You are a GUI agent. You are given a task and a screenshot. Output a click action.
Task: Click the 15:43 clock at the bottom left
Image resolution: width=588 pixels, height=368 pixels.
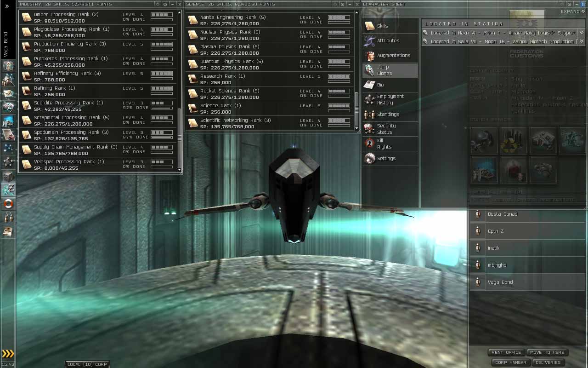click(8, 364)
